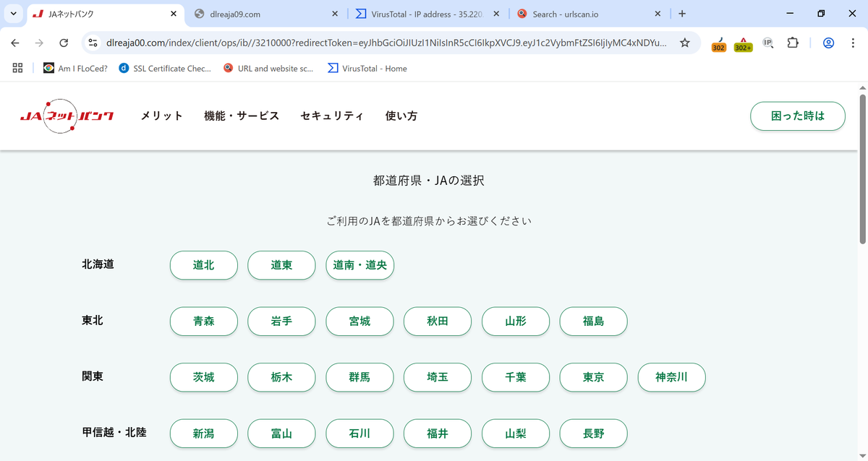Open the Chrome profile avatar
The height and width of the screenshot is (461, 868).
[829, 43]
